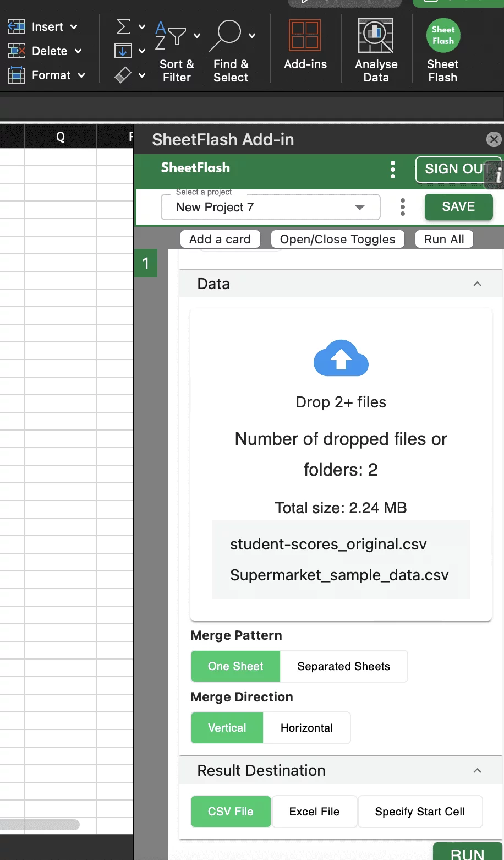The height and width of the screenshot is (860, 504).
Task: Click the SAVE button
Action: tap(458, 206)
